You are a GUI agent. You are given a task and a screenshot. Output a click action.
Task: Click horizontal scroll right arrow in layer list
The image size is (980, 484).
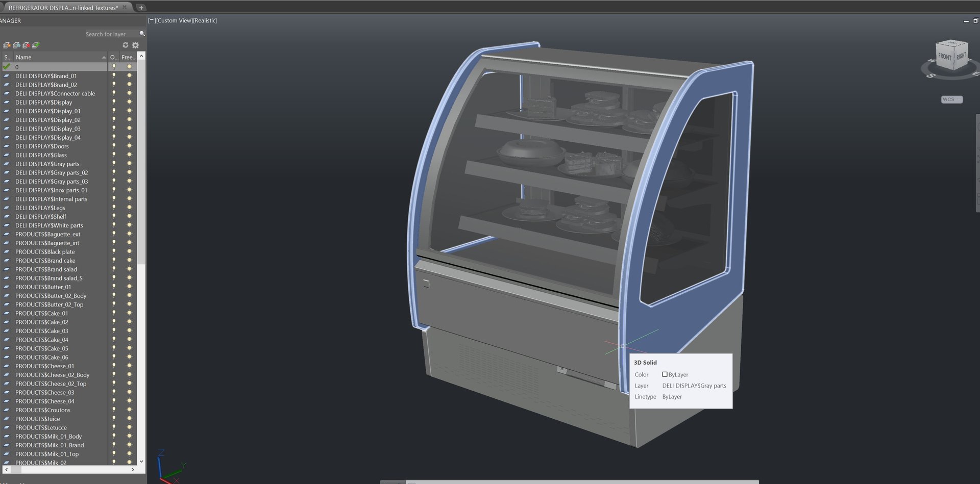point(133,469)
